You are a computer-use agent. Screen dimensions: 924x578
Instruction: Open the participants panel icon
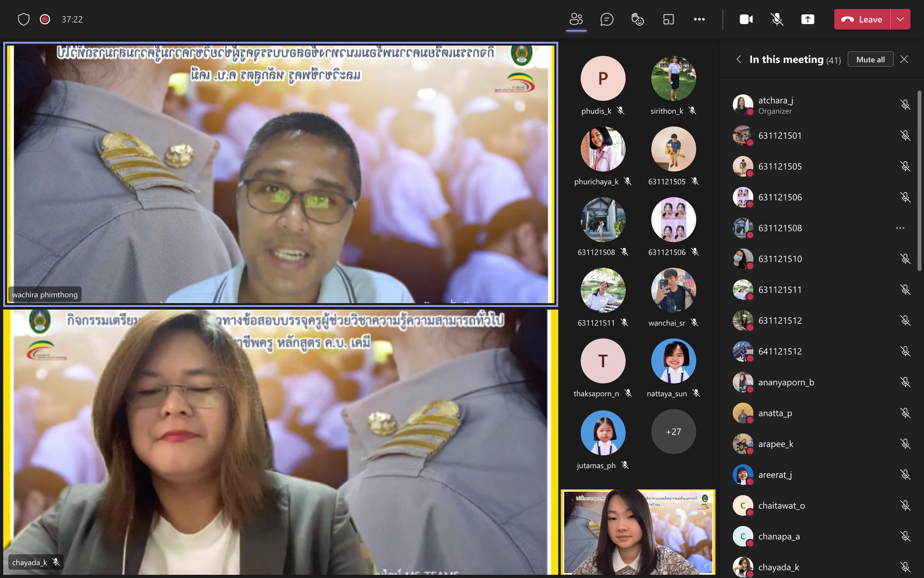point(576,19)
